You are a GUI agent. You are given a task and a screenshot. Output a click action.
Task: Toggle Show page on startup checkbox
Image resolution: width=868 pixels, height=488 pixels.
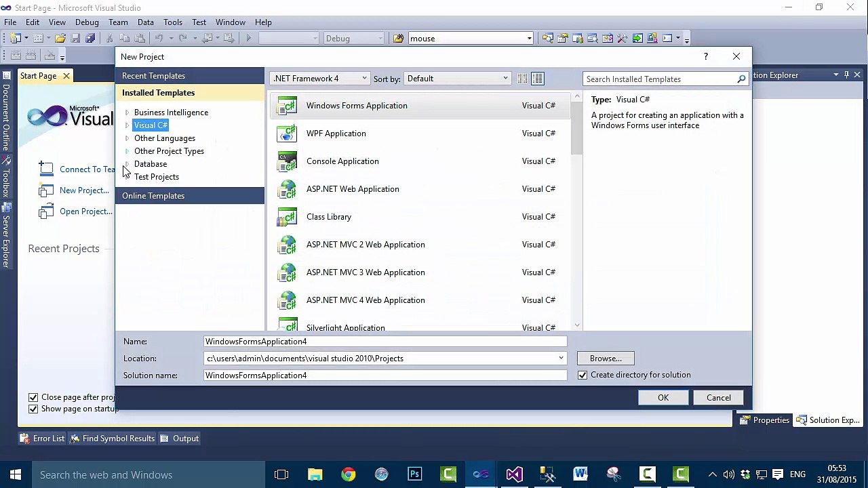tap(33, 409)
